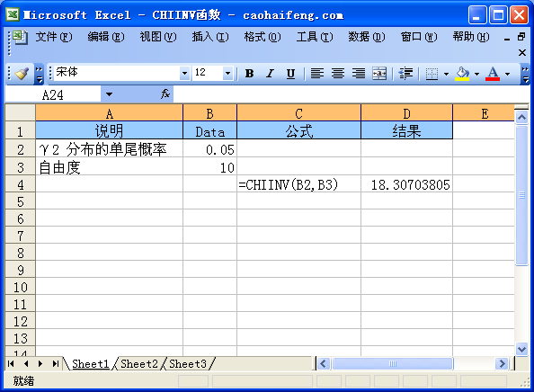
Task: Toggle Bold formatting
Action: 249,73
